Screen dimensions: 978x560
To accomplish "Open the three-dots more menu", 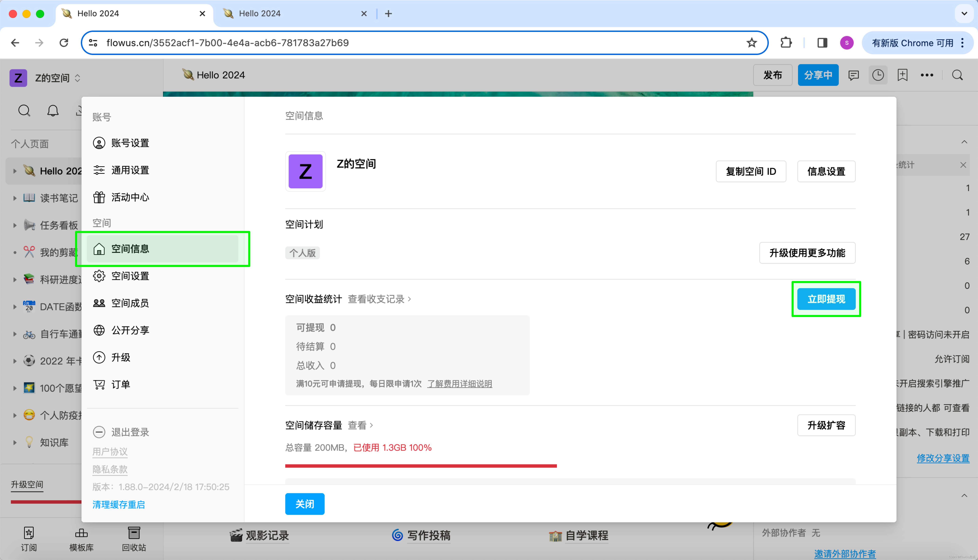I will coord(927,75).
